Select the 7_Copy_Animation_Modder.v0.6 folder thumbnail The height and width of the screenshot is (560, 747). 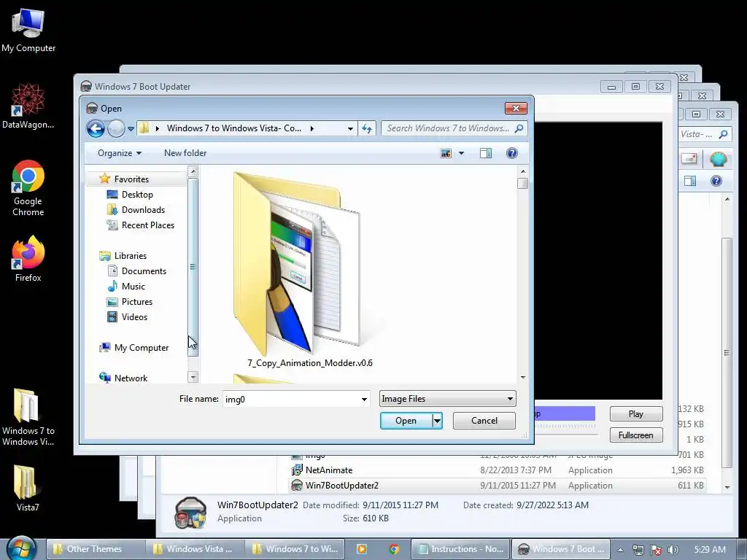(309, 271)
